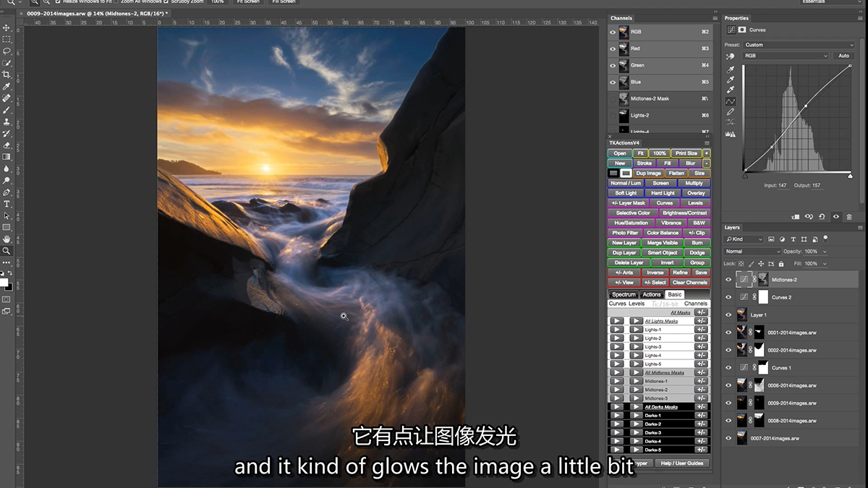
Task: Delete the Curves adjustment via trash icon
Action: (849, 216)
